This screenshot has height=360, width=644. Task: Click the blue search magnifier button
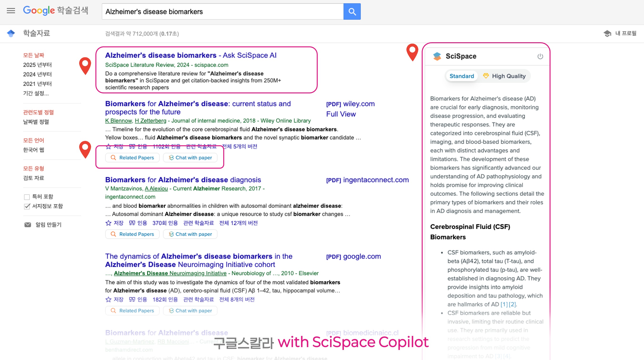point(352,11)
